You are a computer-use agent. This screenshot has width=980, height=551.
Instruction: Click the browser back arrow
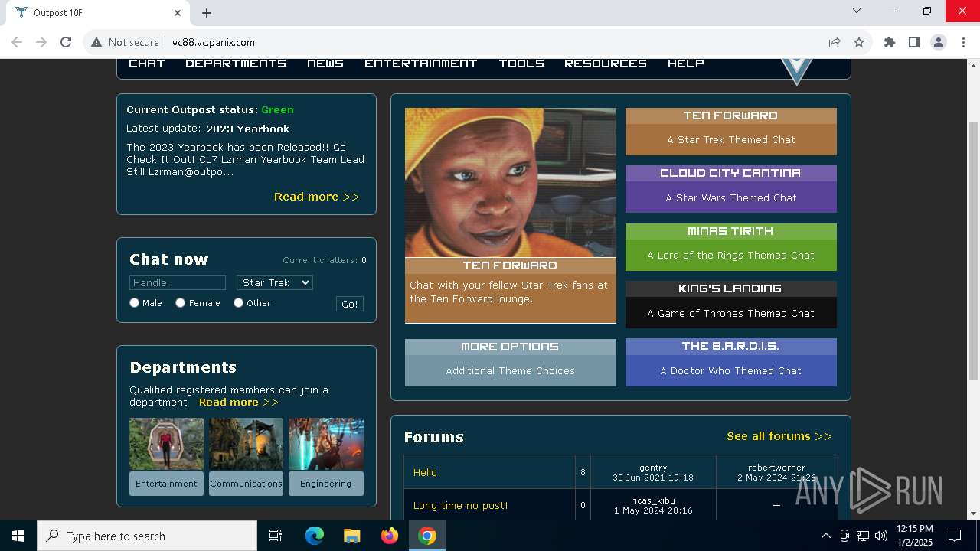click(17, 42)
